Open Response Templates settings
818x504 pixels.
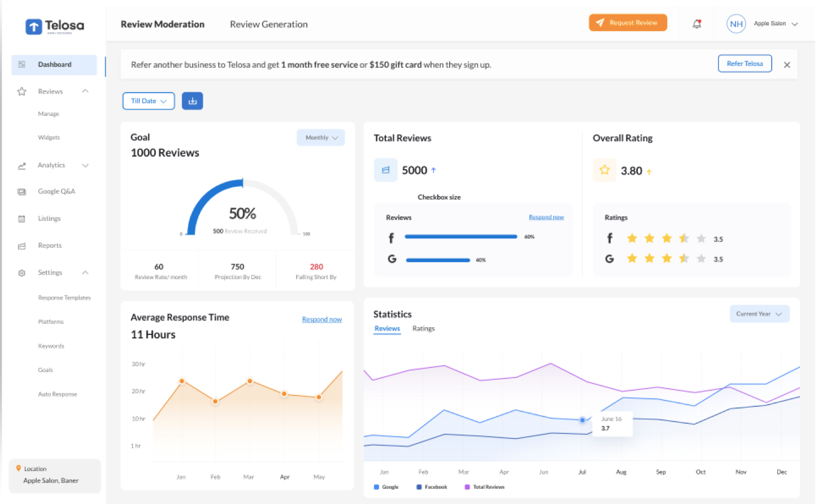(x=64, y=298)
